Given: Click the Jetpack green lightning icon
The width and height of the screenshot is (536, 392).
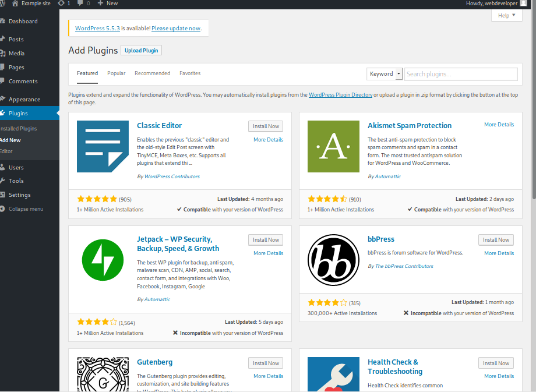Looking at the screenshot, I should [103, 260].
